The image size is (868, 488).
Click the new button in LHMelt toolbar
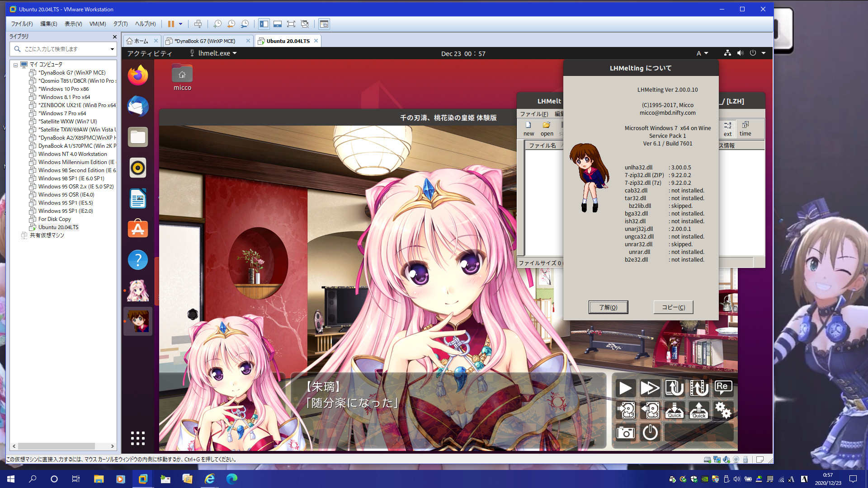528,129
